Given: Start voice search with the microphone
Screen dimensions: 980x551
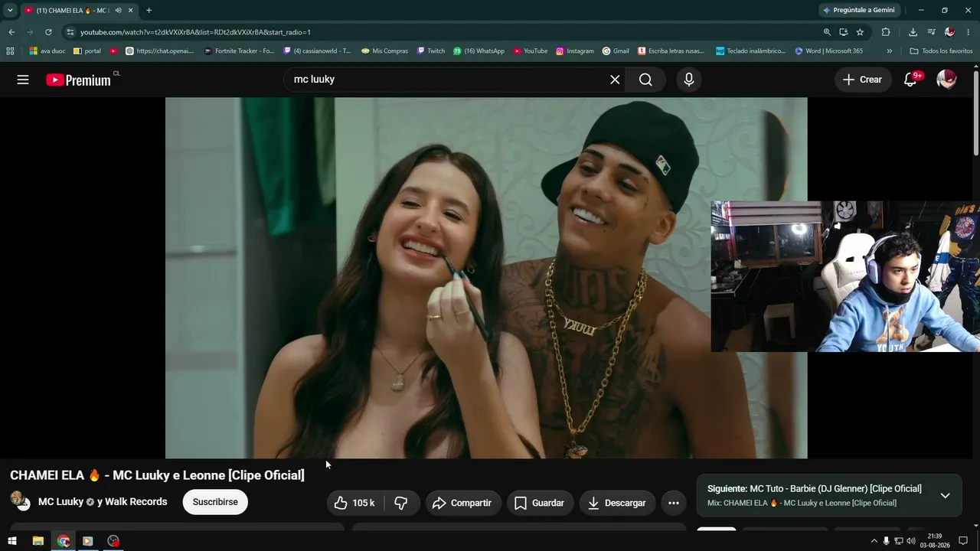Looking at the screenshot, I should click(x=689, y=80).
